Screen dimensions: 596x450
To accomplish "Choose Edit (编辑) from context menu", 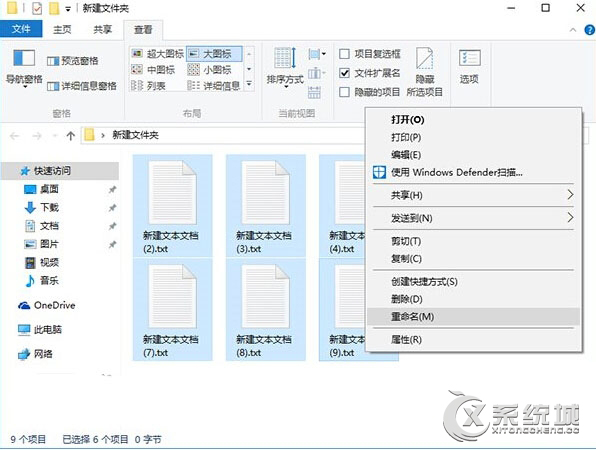I will [x=473, y=155].
